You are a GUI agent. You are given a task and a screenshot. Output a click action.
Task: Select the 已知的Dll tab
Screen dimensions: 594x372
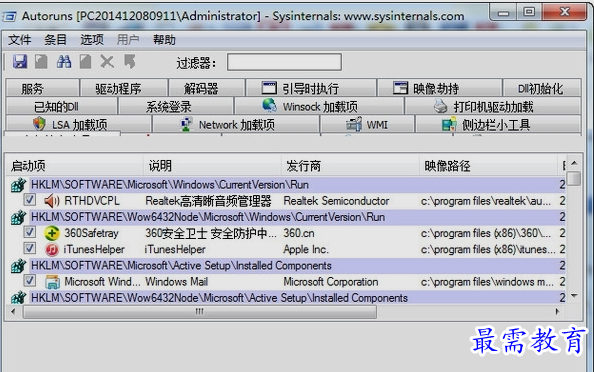[62, 106]
